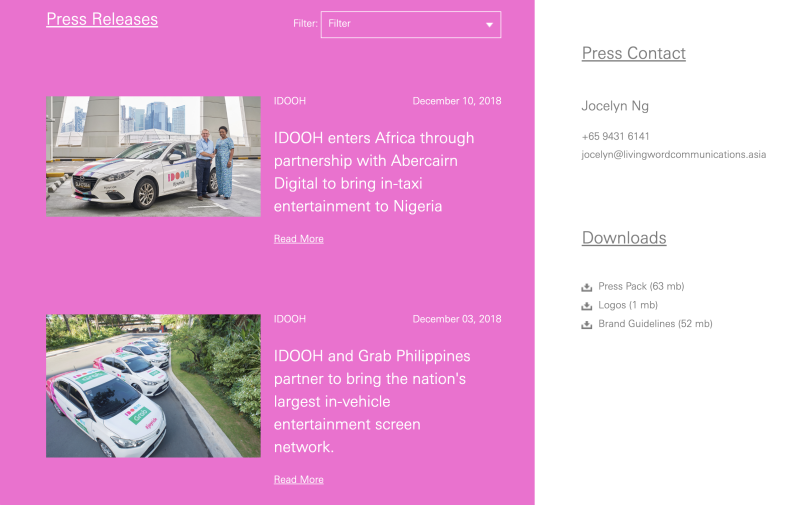Download the Brand Guidelines (52 mb) file
This screenshot has width=800, height=505.
pyautogui.click(x=655, y=325)
